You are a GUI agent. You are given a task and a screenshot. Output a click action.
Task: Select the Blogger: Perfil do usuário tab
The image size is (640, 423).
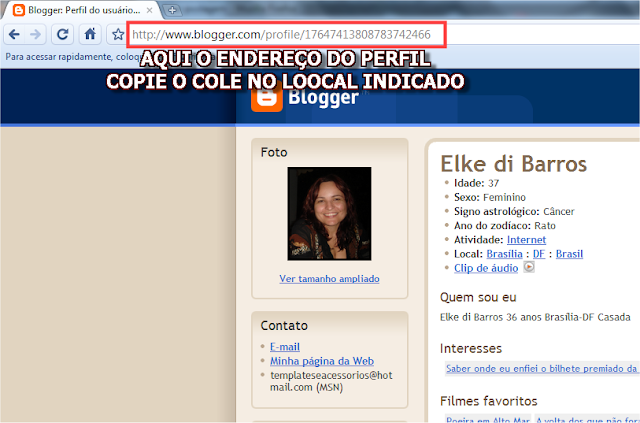(82, 10)
